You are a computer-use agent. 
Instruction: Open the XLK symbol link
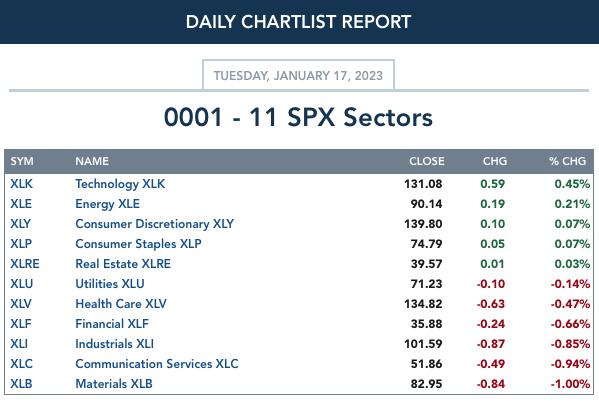coord(21,184)
